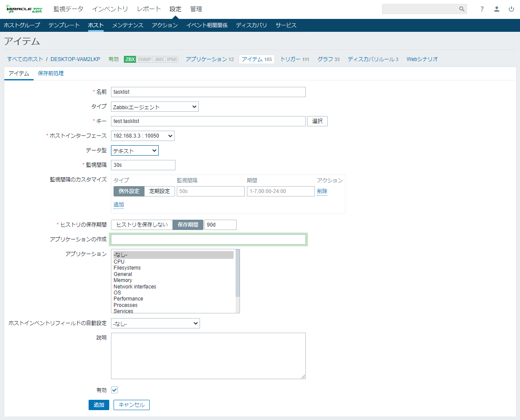
Task: Click the JMX availability badge
Action: (x=159, y=59)
